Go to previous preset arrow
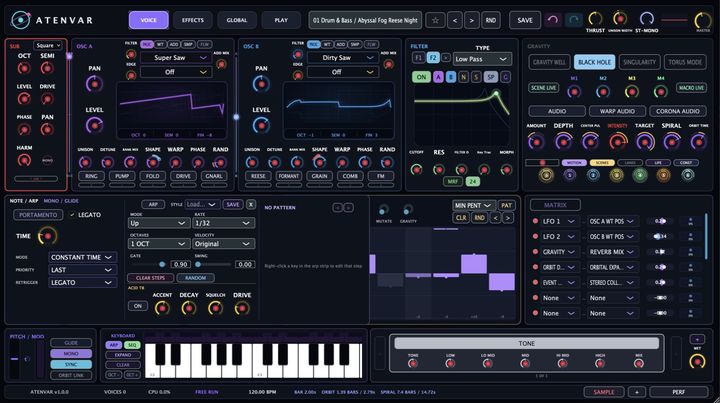 point(455,20)
